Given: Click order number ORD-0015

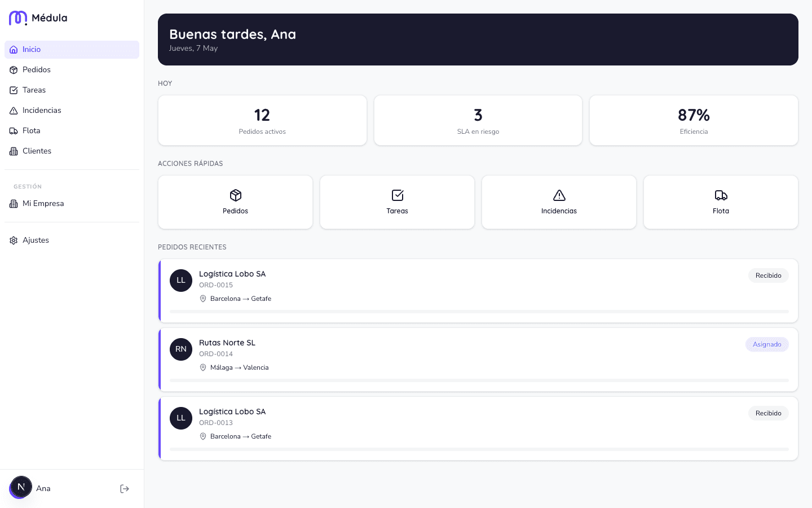Looking at the screenshot, I should (x=216, y=285).
